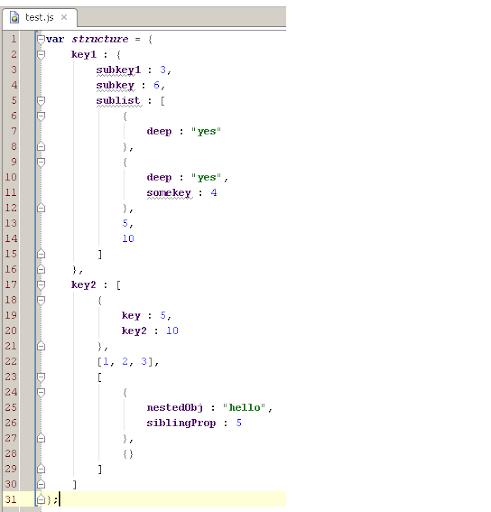Collapse key2 array fold marker on line 17
This screenshot has width=491, height=512.
click(41, 285)
